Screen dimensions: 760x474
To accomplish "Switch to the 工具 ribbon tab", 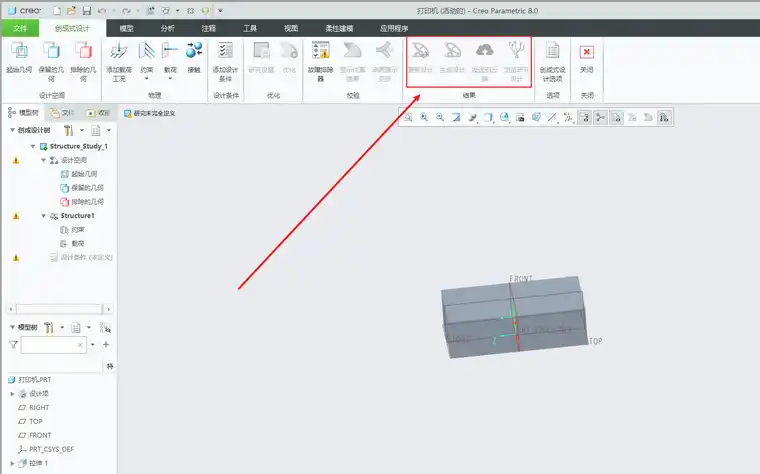I will (250, 28).
